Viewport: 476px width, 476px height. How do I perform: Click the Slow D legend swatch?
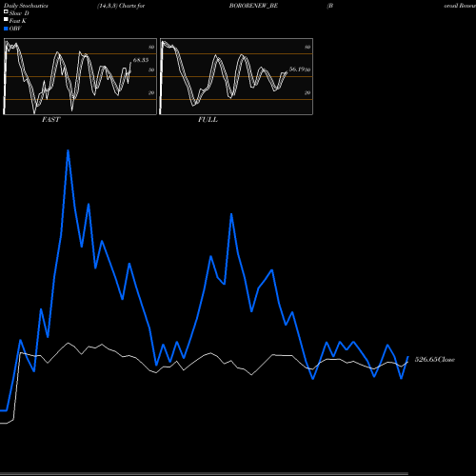pyautogui.click(x=6, y=11)
